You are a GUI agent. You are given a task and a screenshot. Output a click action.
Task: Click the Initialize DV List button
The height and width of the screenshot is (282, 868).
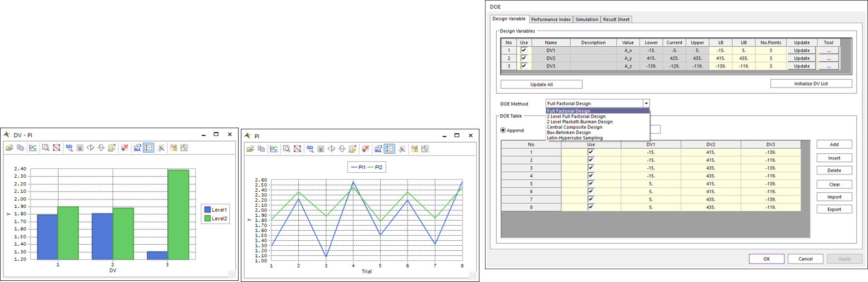pyautogui.click(x=811, y=84)
